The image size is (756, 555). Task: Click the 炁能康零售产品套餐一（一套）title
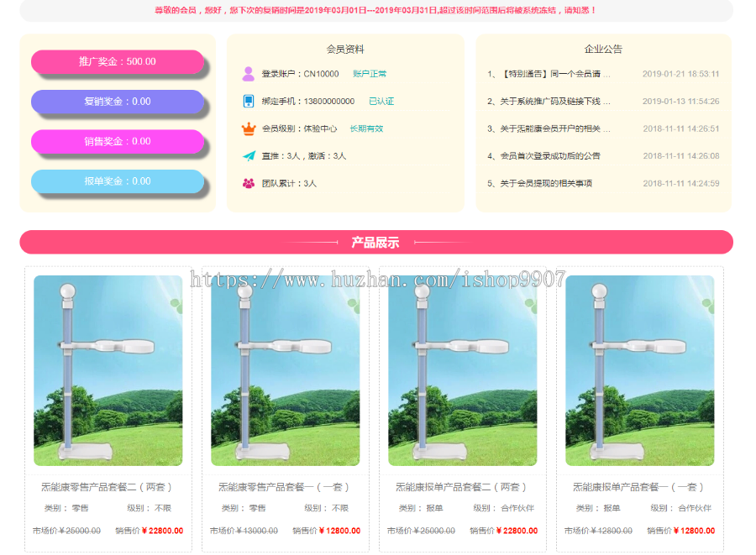285,487
